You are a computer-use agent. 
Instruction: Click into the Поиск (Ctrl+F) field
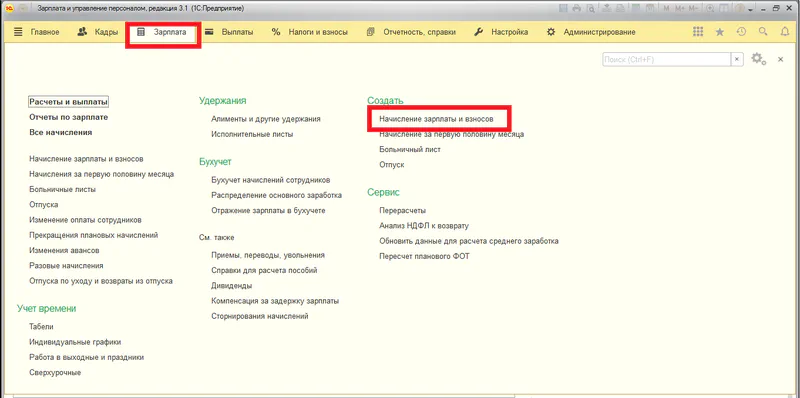(666, 60)
